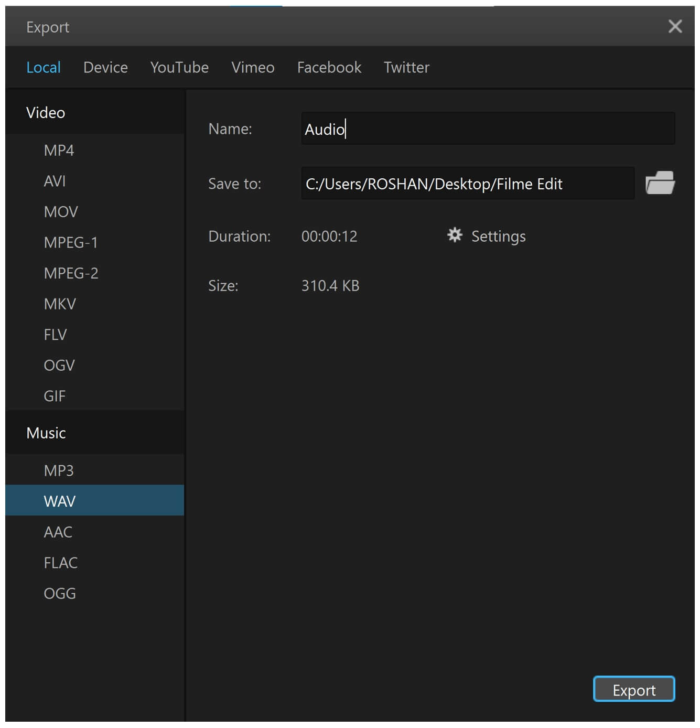Close the Export dialog
700x728 pixels.
tap(675, 26)
